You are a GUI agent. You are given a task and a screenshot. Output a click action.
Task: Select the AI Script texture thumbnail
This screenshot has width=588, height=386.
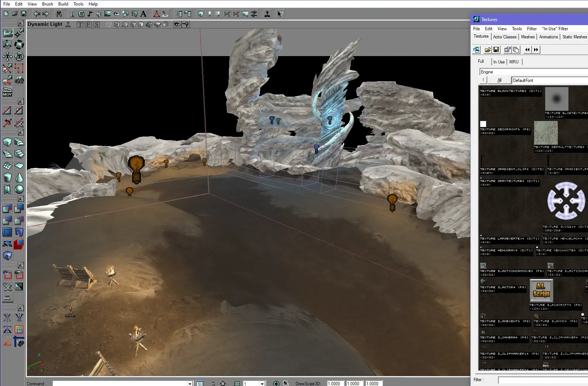pyautogui.click(x=541, y=290)
